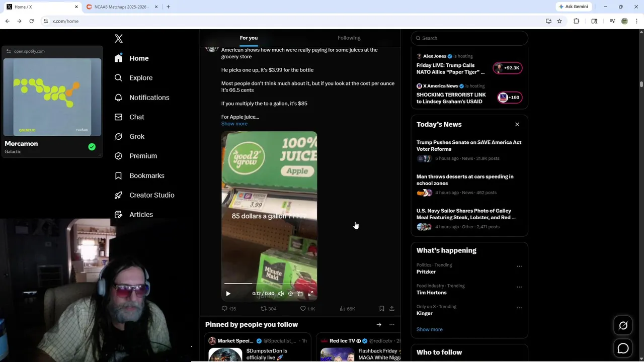Open the Grok floating button

point(623,326)
